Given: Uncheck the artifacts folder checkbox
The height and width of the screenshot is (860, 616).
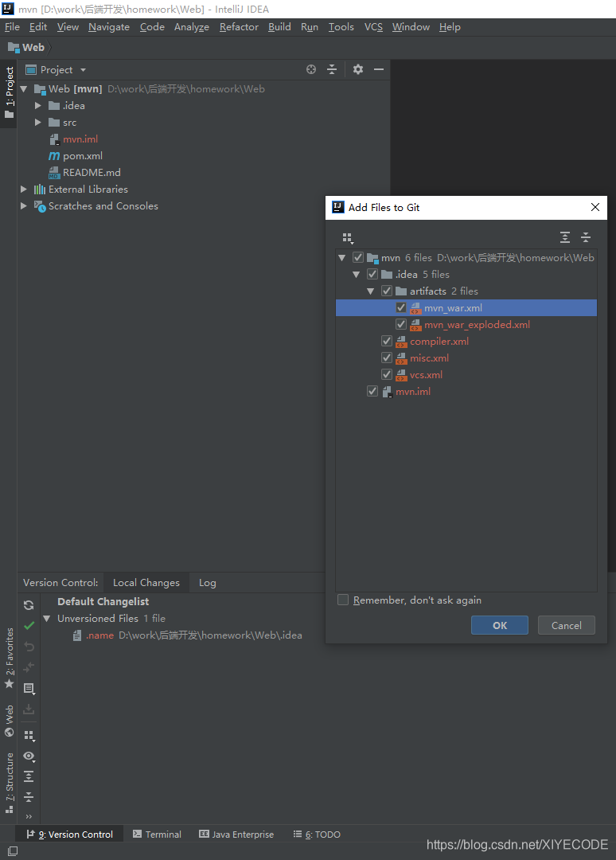Looking at the screenshot, I should click(387, 291).
